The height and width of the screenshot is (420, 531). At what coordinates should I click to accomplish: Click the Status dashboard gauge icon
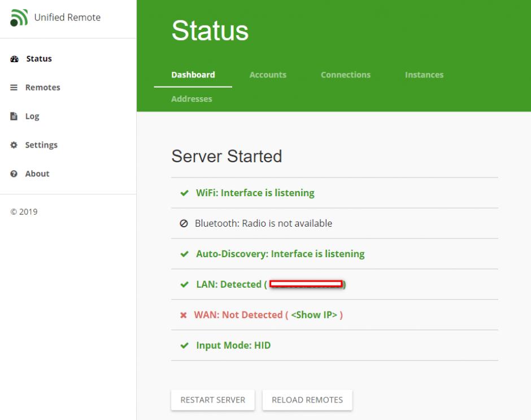(x=14, y=59)
